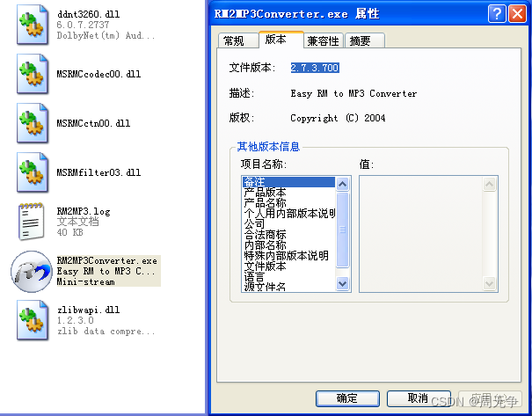Click the RM2MP3.log file name
The image size is (532, 416).
pos(84,211)
